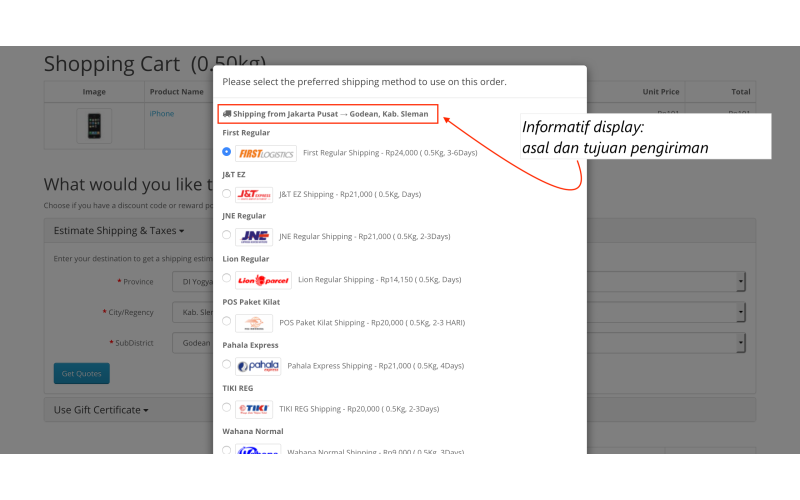Expand the Use Gift Certificate panel

(101, 410)
